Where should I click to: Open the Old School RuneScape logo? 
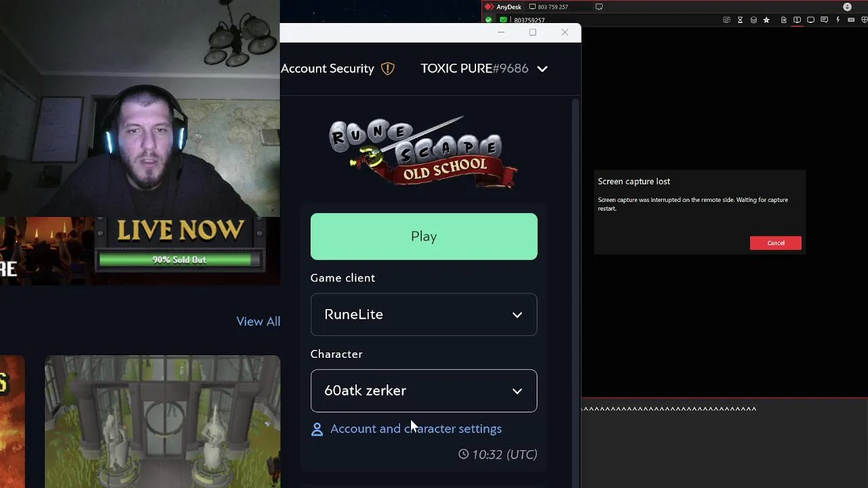[x=424, y=152]
